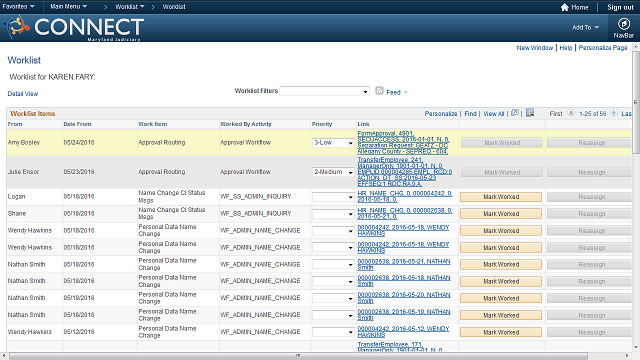Select the Amy Bosley name cell
640x360 pixels.
tap(24, 142)
